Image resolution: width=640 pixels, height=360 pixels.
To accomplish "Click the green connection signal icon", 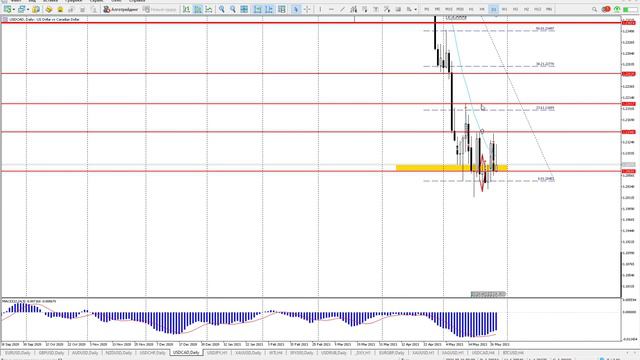I will [x=617, y=9].
